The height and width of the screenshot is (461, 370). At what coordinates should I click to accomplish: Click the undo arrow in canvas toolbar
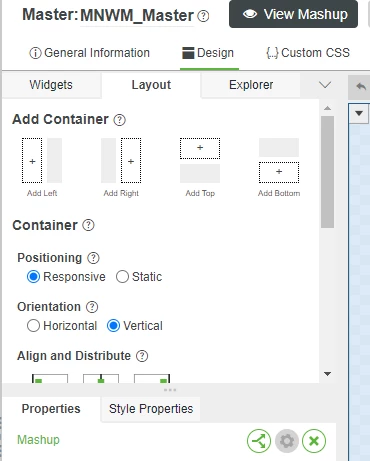[361, 87]
